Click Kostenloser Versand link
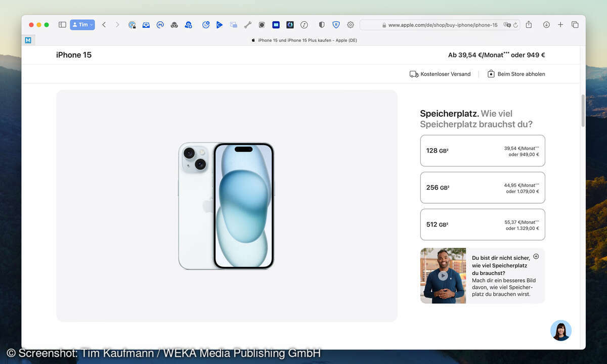 pos(440,74)
